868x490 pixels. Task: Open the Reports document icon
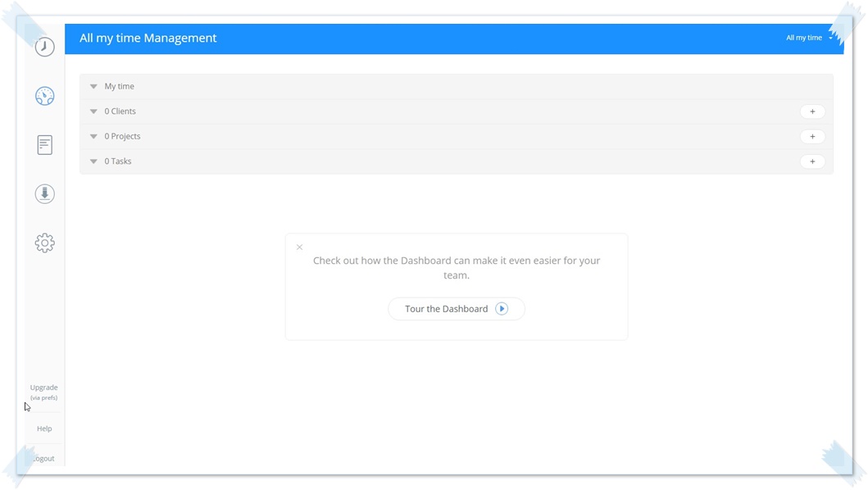click(x=45, y=145)
